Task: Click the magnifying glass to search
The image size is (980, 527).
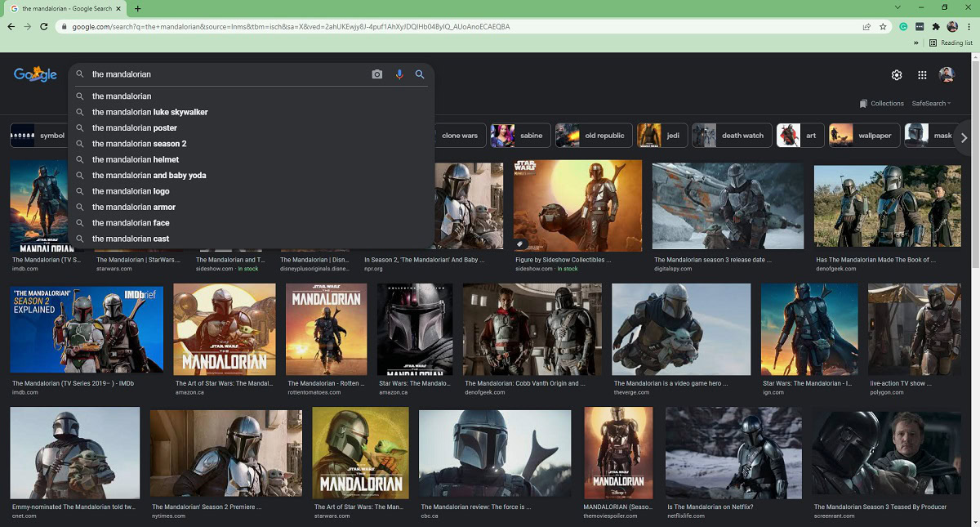Action: point(420,74)
